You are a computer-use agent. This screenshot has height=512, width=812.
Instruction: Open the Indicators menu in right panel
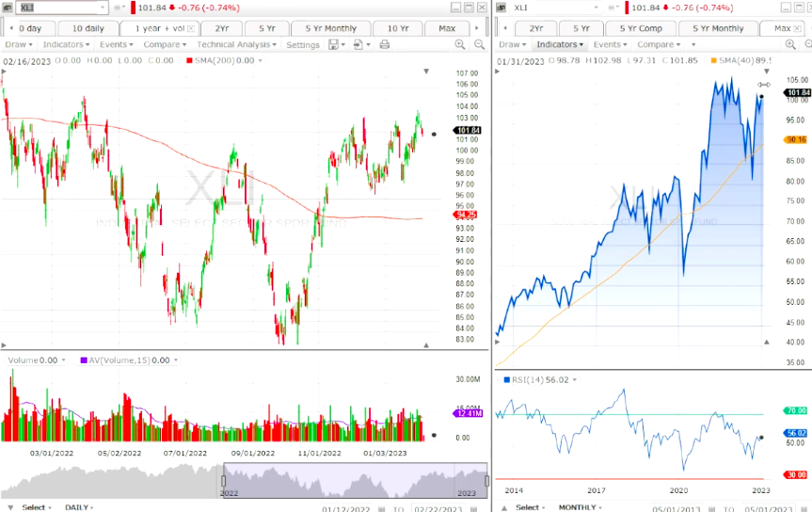click(x=560, y=44)
